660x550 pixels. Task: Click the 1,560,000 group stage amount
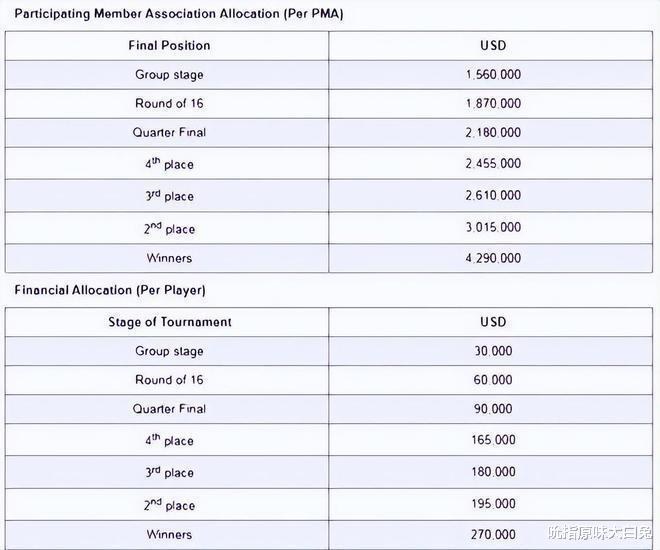pyautogui.click(x=493, y=75)
